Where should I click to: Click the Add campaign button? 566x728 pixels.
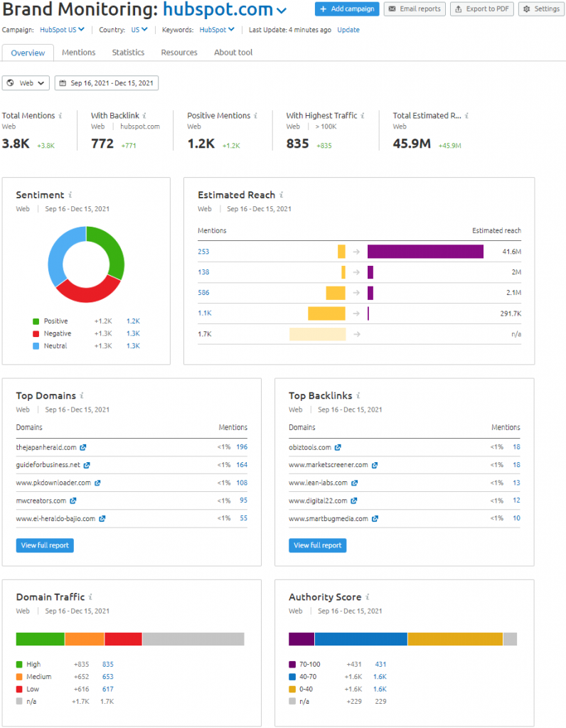(x=347, y=9)
